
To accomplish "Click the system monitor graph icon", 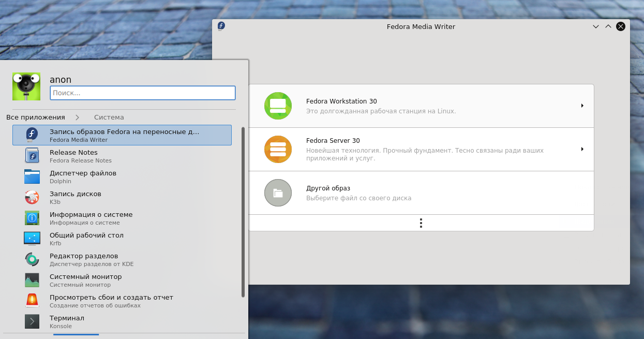I will pos(32,280).
